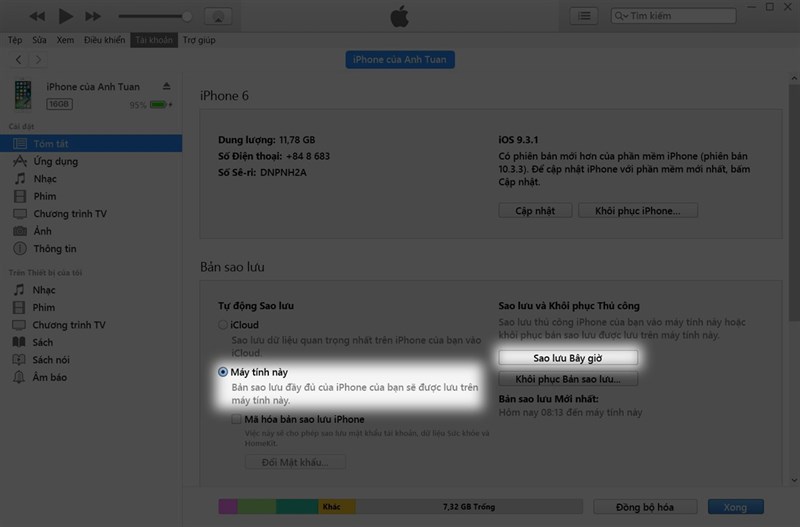
Task: Click the rewind playback button
Action: 37,16
